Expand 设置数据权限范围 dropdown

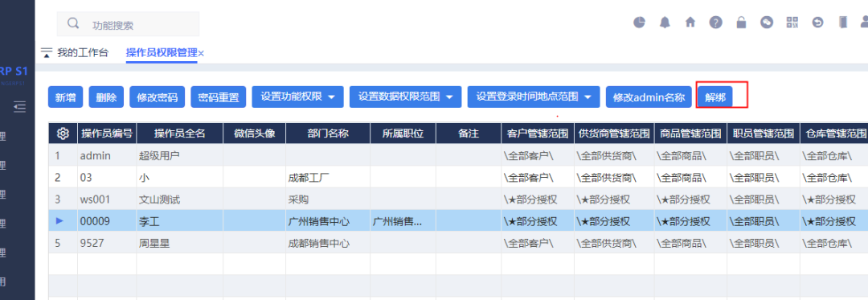(x=405, y=97)
